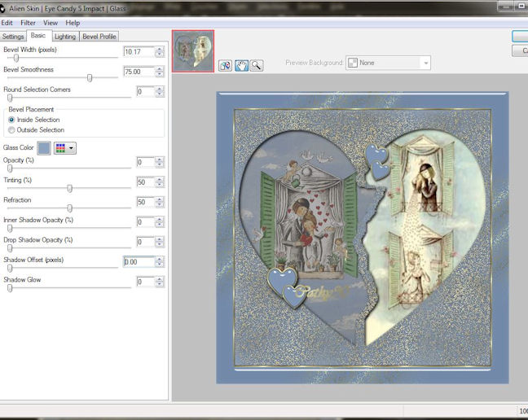The image size is (528, 420).
Task: Switch to the Lighting tab
Action: click(65, 37)
